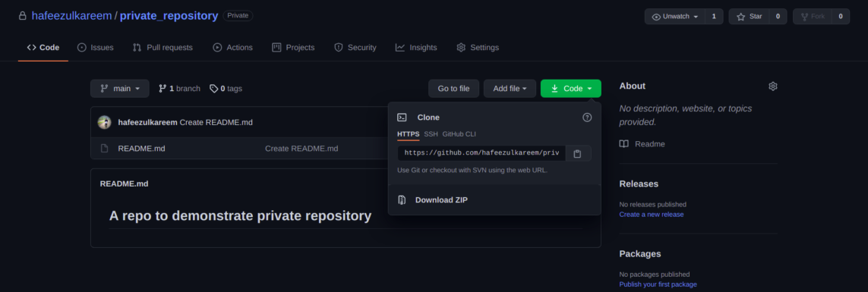Open the Insights tab
Screen dimensions: 868x292
pyautogui.click(x=416, y=48)
